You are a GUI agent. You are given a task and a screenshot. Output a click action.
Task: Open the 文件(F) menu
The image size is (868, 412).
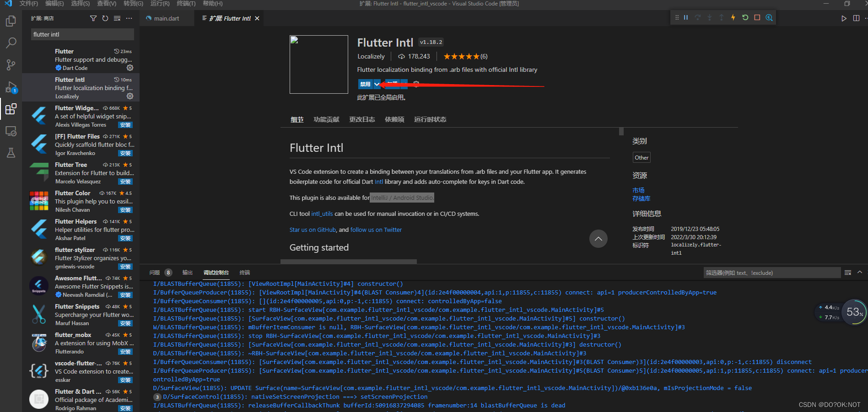(29, 4)
